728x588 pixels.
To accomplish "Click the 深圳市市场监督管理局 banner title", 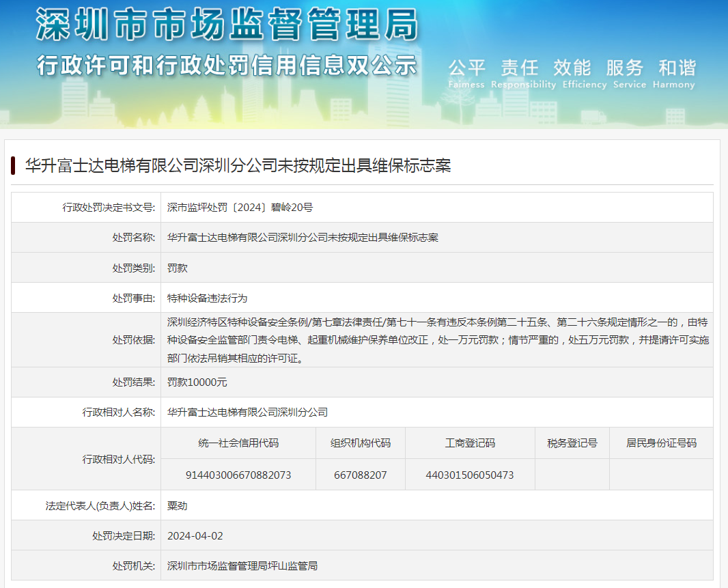I will point(227,25).
